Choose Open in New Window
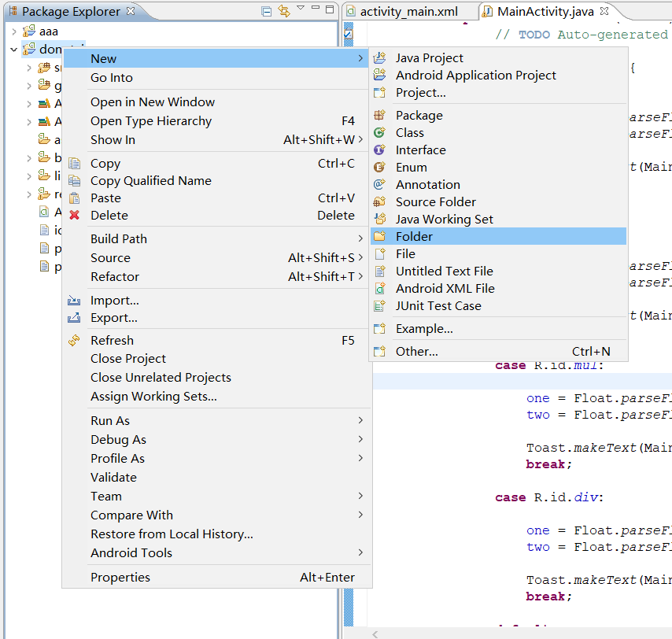672x639 pixels. coord(217,102)
